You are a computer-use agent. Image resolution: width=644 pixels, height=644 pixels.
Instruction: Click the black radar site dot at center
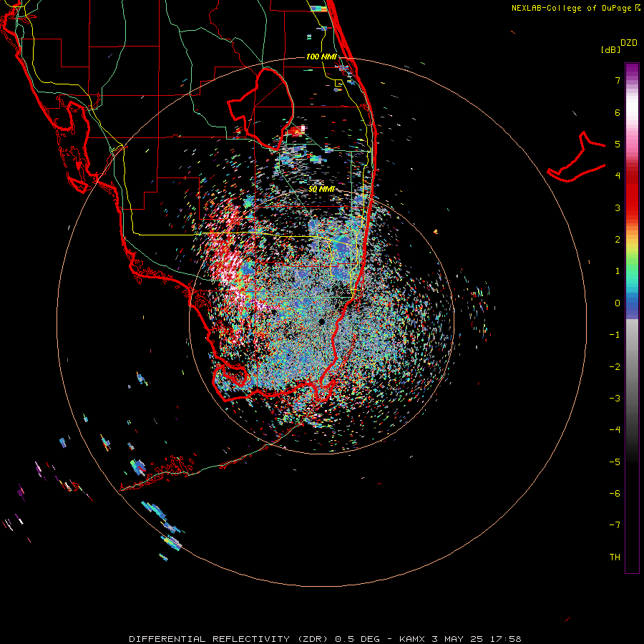click(321, 322)
